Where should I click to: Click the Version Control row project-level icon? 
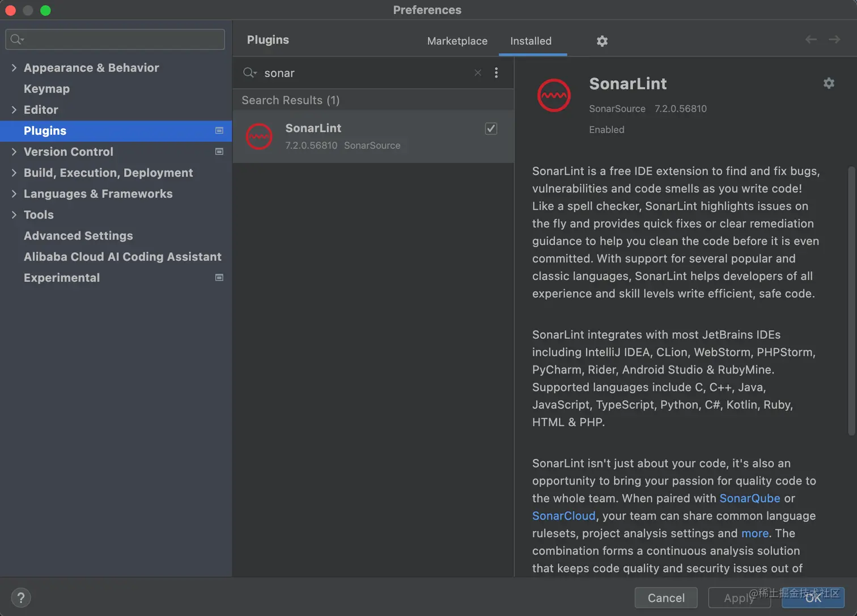(219, 151)
